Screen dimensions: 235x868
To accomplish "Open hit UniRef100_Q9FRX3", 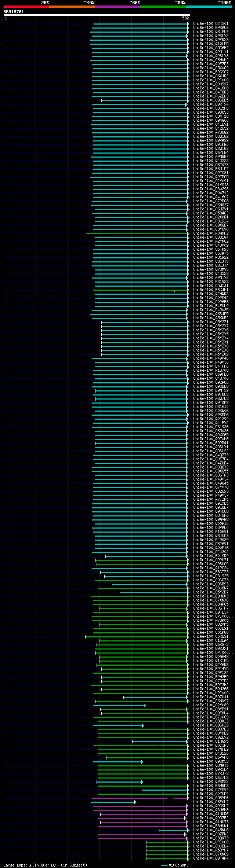I will pos(211,40).
